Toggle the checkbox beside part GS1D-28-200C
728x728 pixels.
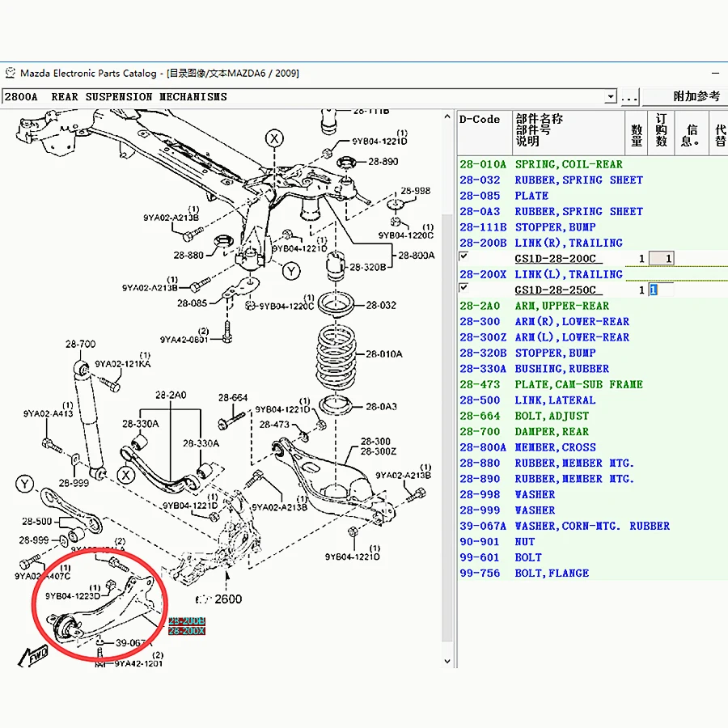click(463, 257)
